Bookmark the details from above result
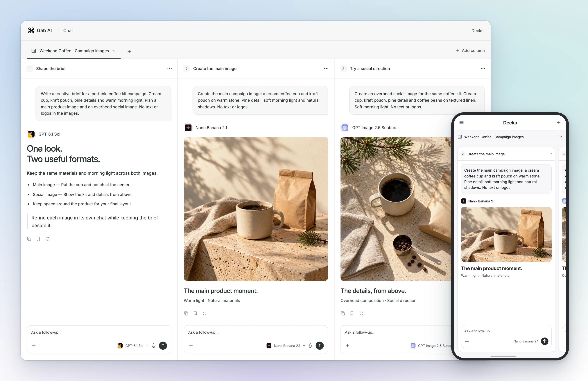This screenshot has height=381, width=588. 352,313
